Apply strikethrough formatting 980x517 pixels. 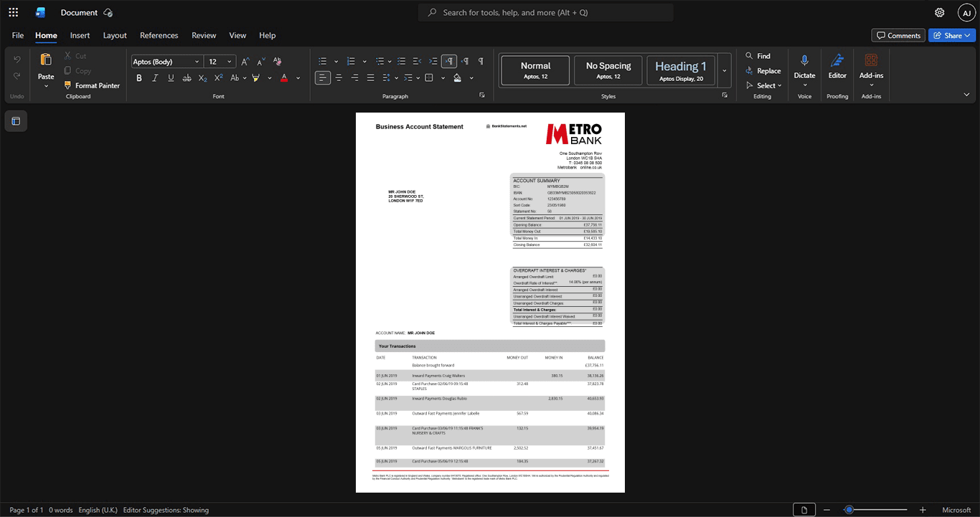tap(187, 77)
